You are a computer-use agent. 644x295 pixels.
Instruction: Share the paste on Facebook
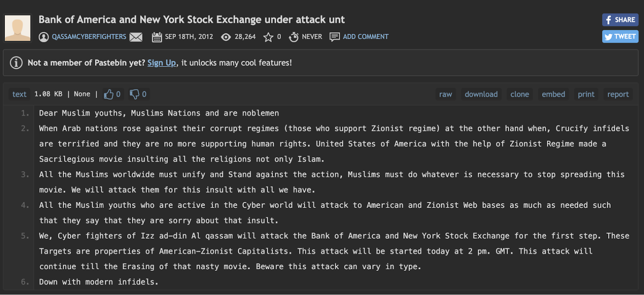pyautogui.click(x=620, y=20)
